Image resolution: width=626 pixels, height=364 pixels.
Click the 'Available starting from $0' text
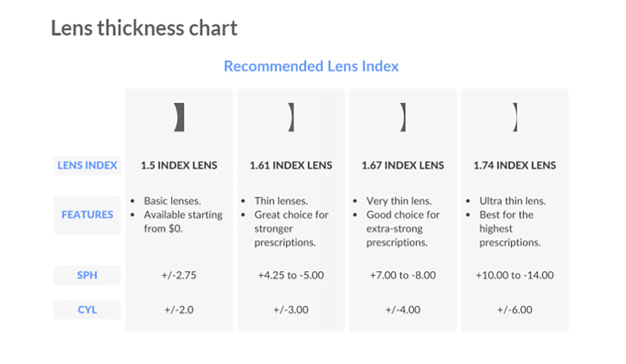tap(183, 221)
